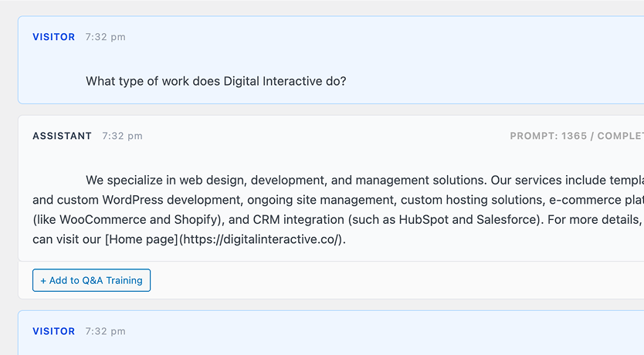Click the 'e-commerce' word in the response
The width and height of the screenshot is (644, 355).
[578, 200]
